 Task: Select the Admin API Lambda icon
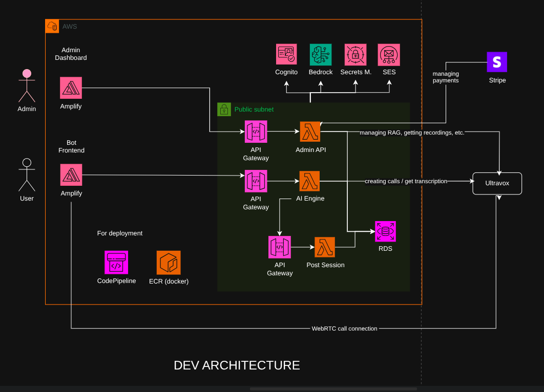[310, 132]
